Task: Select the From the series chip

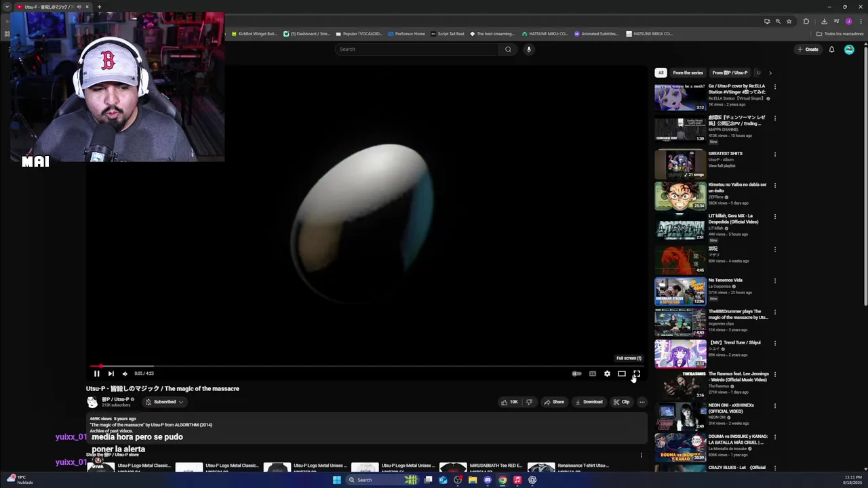Action: point(688,73)
